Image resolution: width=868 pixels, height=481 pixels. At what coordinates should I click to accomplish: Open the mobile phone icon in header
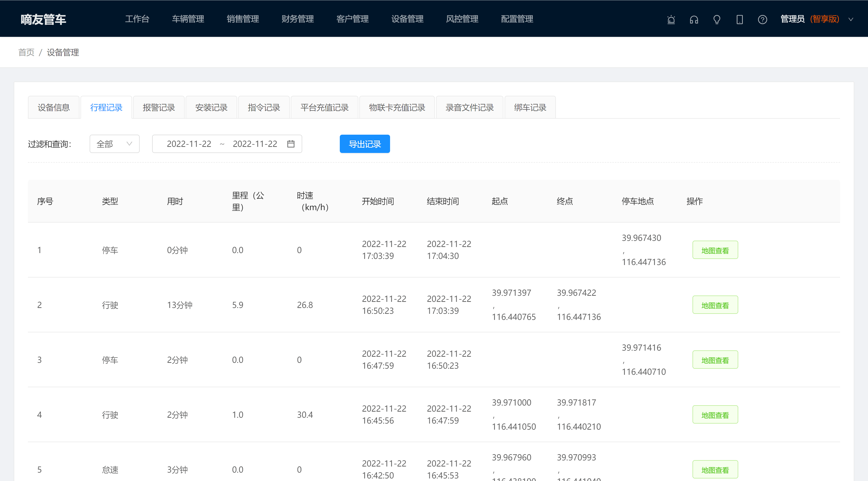click(x=740, y=20)
